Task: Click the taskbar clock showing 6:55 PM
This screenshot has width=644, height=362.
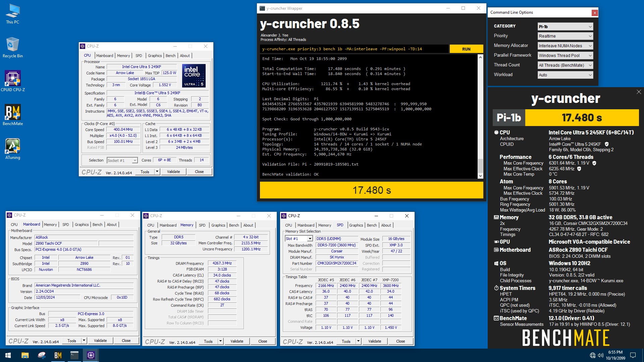Action: (615, 355)
